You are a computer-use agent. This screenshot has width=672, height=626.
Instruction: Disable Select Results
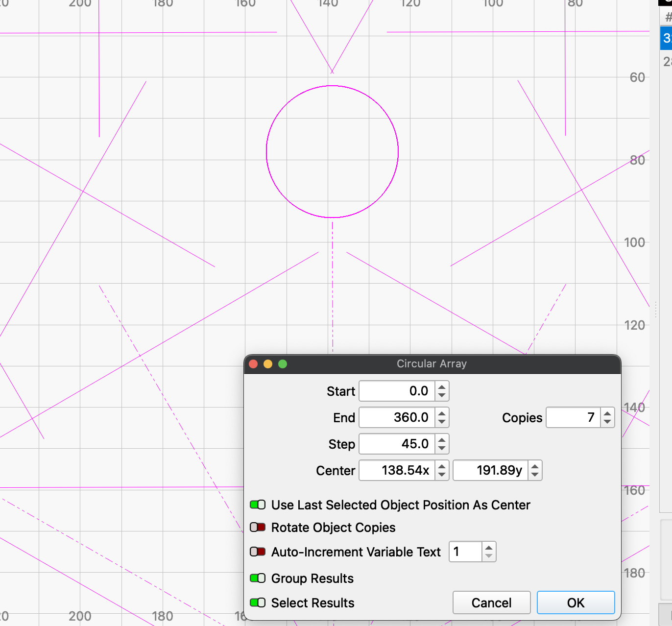(x=258, y=603)
